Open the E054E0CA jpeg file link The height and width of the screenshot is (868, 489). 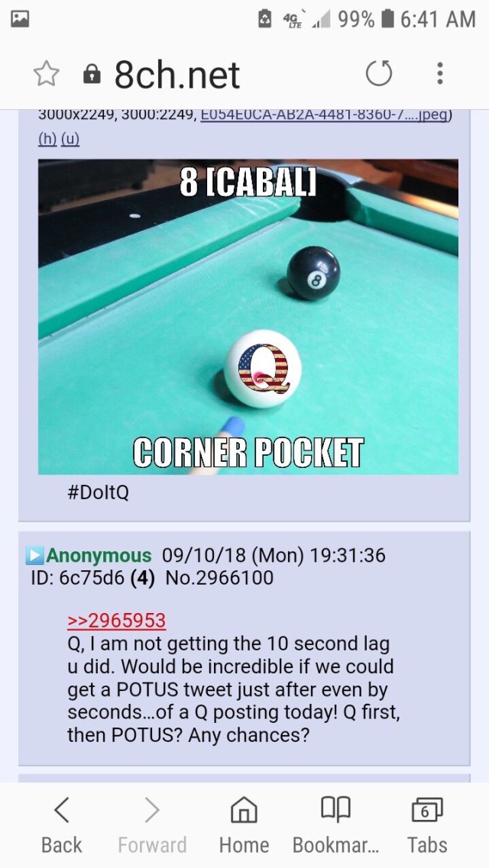(x=324, y=115)
